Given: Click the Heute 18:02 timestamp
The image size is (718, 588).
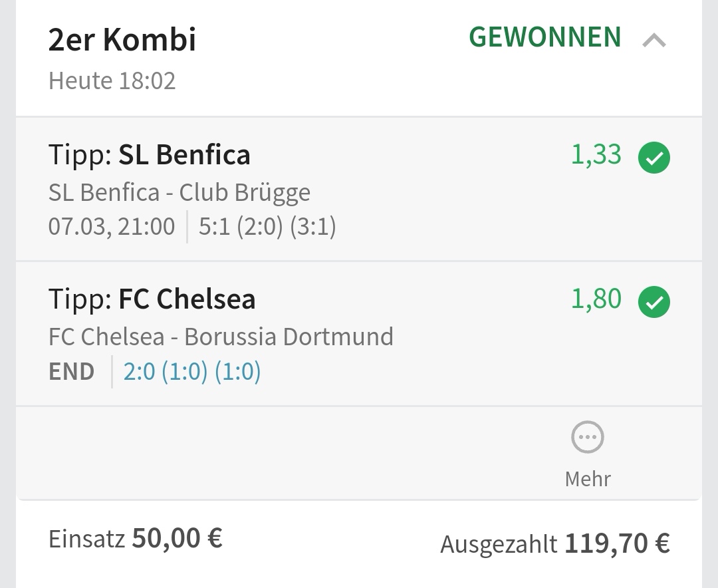Looking at the screenshot, I should (112, 81).
